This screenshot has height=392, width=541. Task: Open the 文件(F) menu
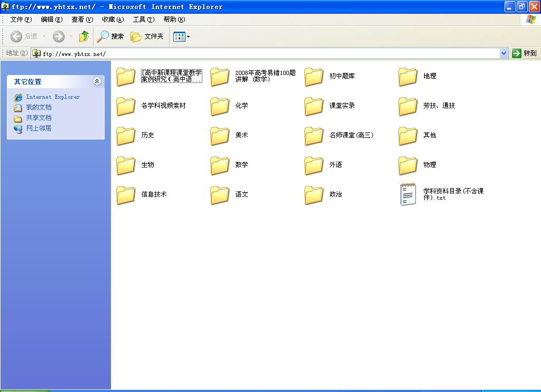[21, 20]
